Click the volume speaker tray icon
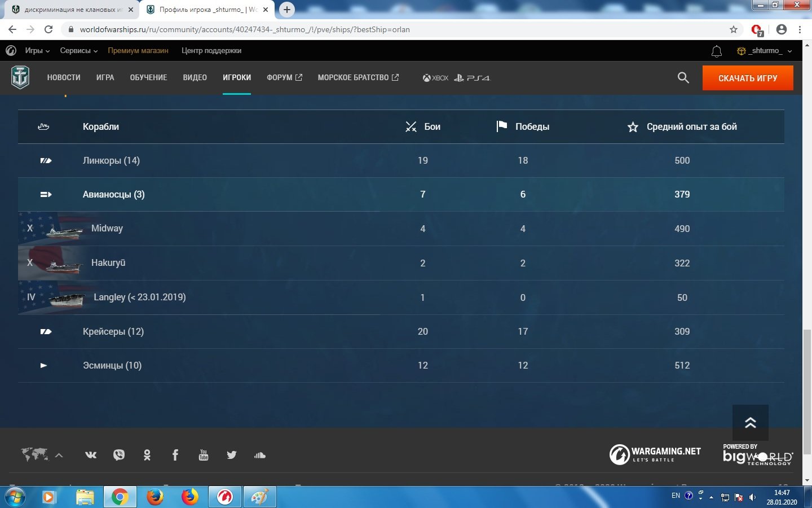This screenshot has height=508, width=812. 752,497
